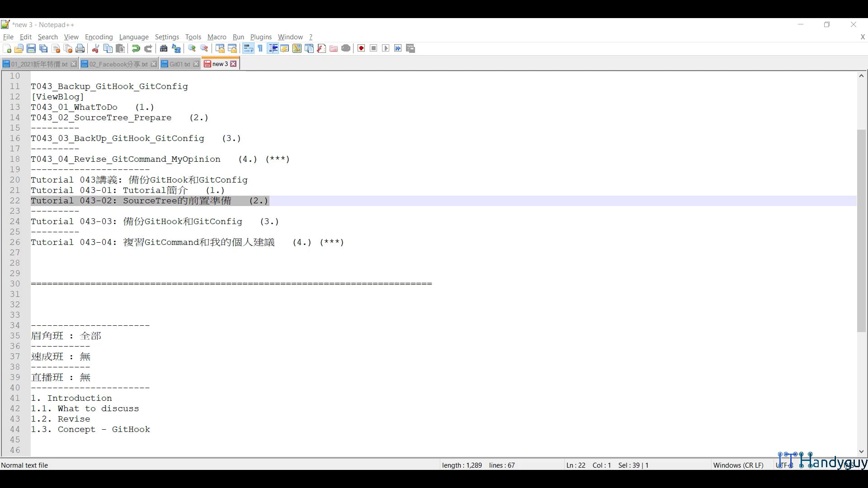The image size is (868, 488).
Task: Toggle Word Wrap in the toolbar
Action: pos(248,48)
